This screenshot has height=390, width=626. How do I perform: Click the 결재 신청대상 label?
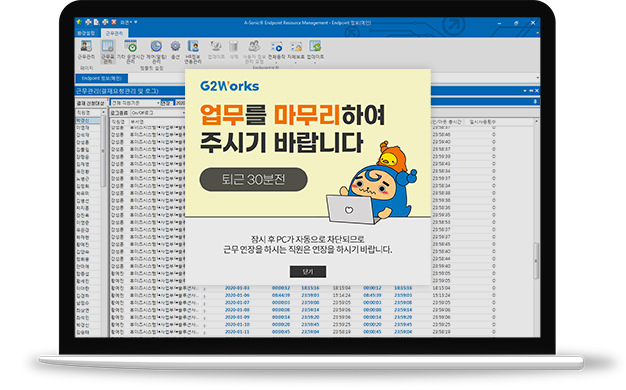click(91, 103)
